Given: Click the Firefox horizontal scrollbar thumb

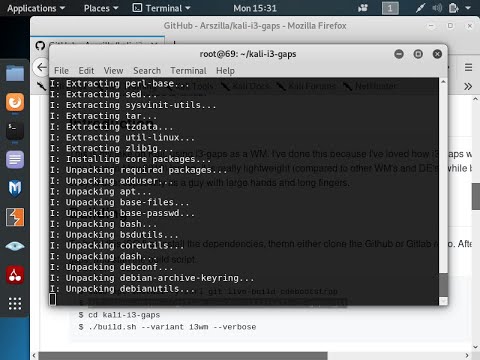Looking at the screenshot, I should 183,356.
